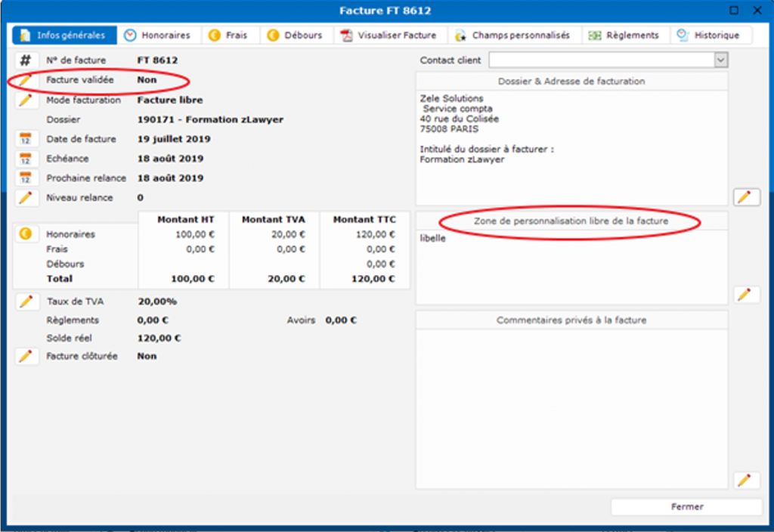Open calendar icon for Echéance date
Screen dimensions: 774x532
click(x=26, y=159)
